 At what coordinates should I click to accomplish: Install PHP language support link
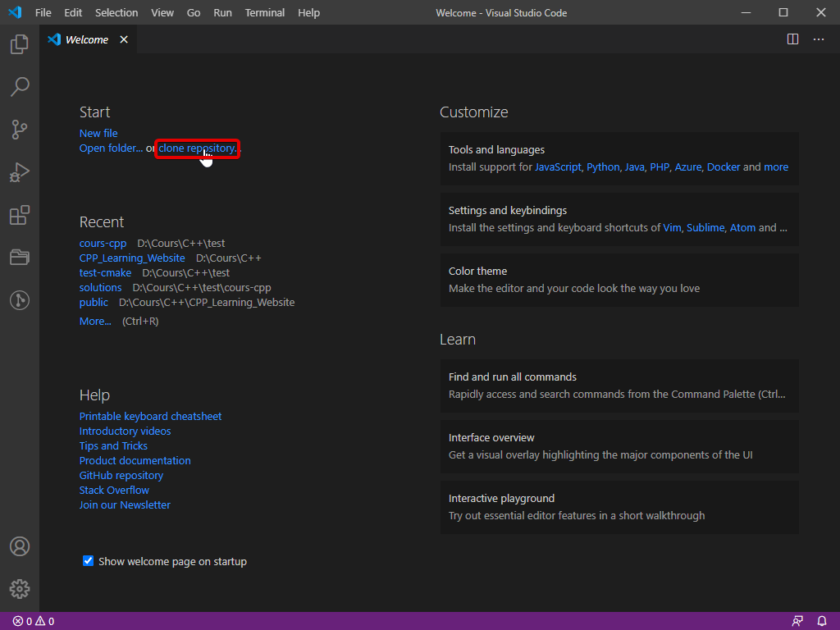660,167
